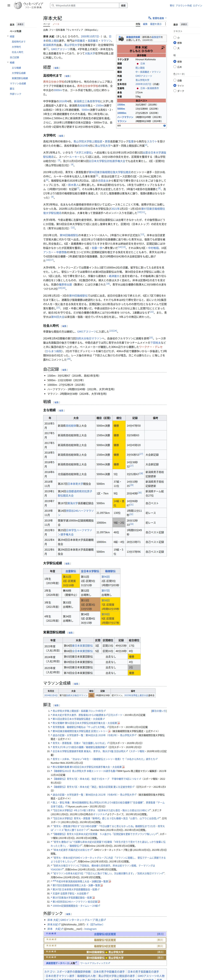
Task: Select 大 large text size option
Action: coord(175,48)
